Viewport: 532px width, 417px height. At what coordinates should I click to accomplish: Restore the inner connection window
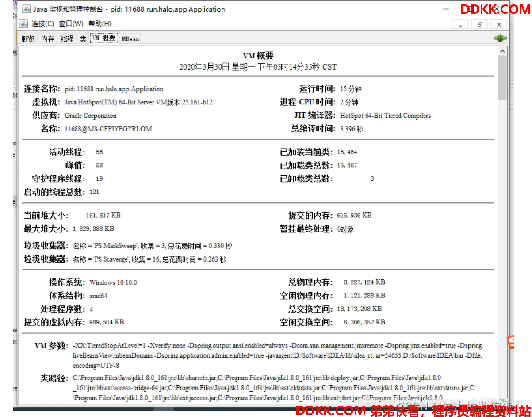pyautogui.click(x=480, y=24)
